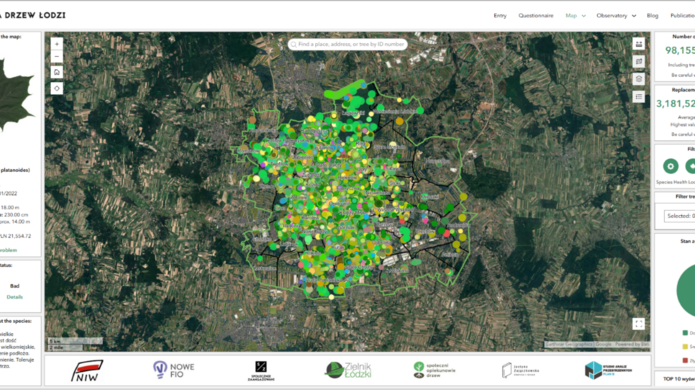Return map to home extent
Screen dimensions: 695x391
click(x=57, y=72)
